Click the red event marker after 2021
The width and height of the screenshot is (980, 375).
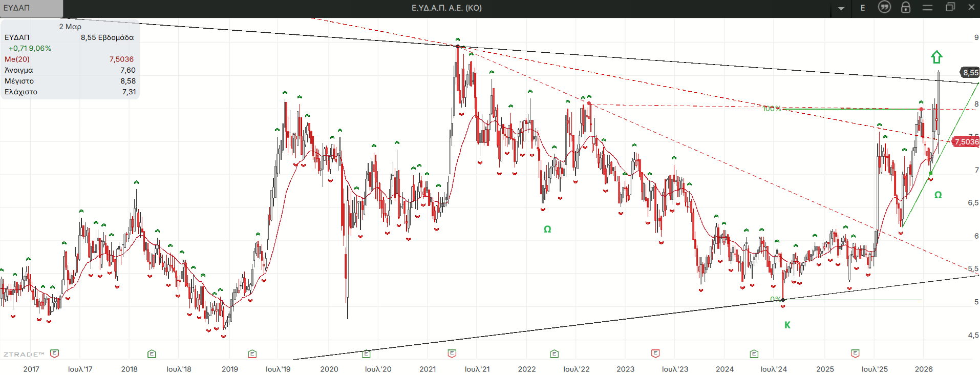point(452,353)
